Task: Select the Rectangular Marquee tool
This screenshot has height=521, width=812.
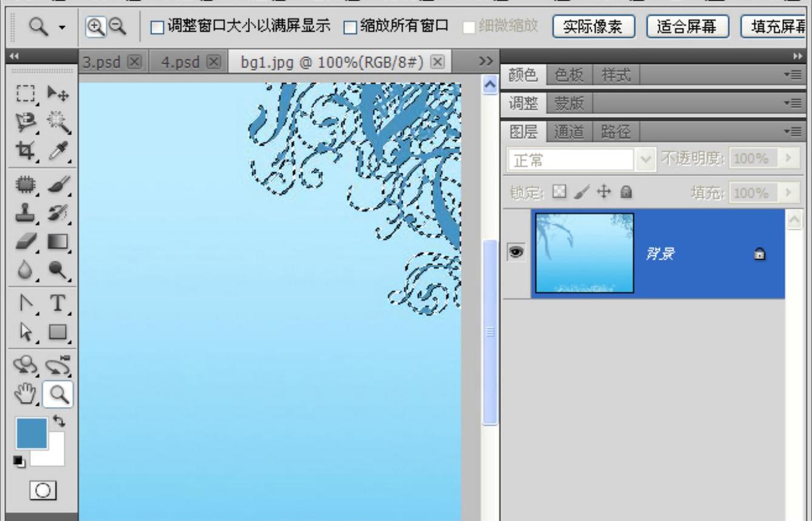Action: (25, 94)
